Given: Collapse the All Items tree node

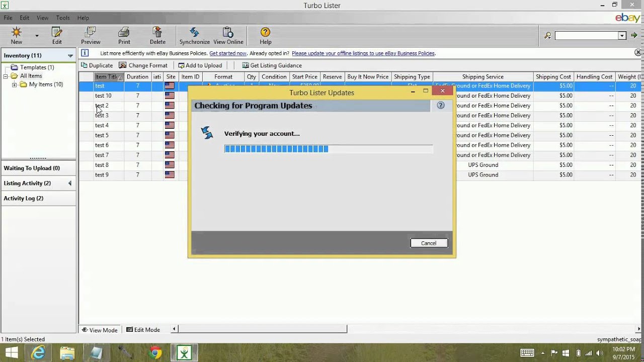Looking at the screenshot, I should pos(6,76).
